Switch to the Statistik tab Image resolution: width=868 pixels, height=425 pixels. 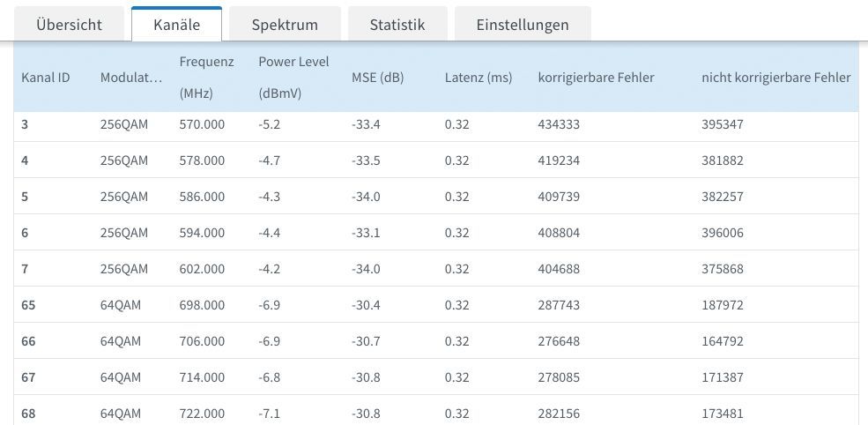point(397,25)
